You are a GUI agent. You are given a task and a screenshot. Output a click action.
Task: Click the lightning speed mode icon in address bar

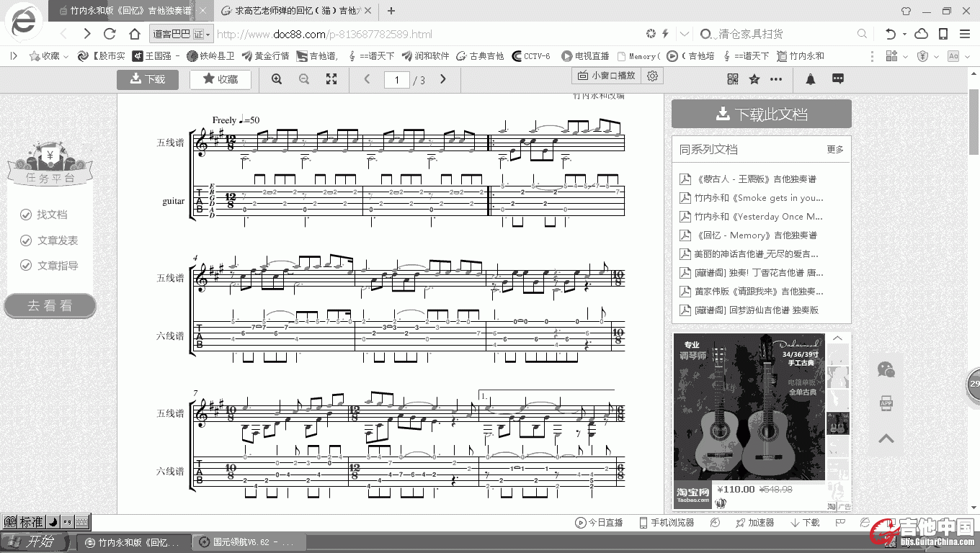tap(665, 34)
